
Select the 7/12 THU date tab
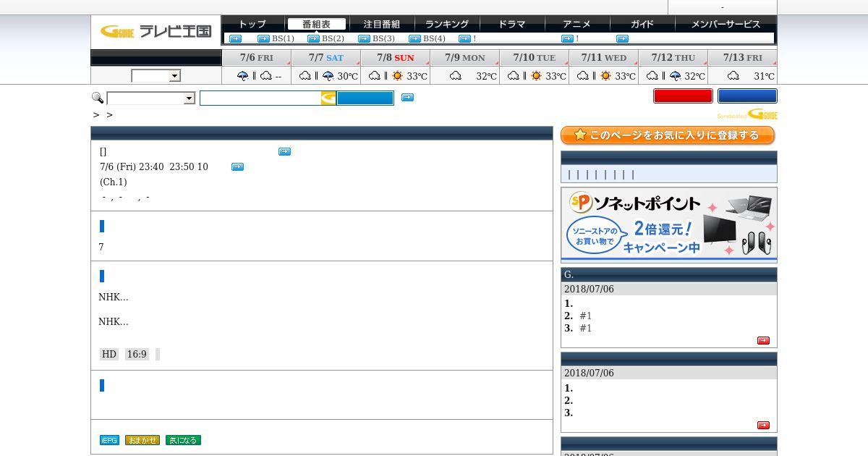[x=673, y=57]
